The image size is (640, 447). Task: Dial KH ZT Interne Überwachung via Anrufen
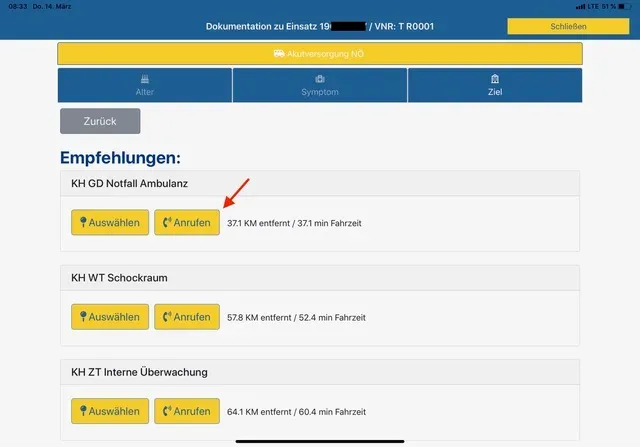pyautogui.click(x=186, y=411)
